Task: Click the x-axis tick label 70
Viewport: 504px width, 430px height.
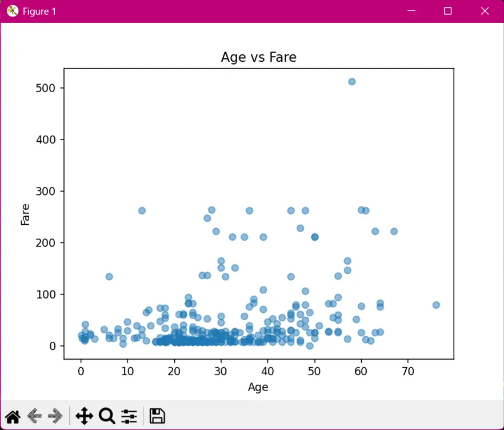Action: click(407, 372)
